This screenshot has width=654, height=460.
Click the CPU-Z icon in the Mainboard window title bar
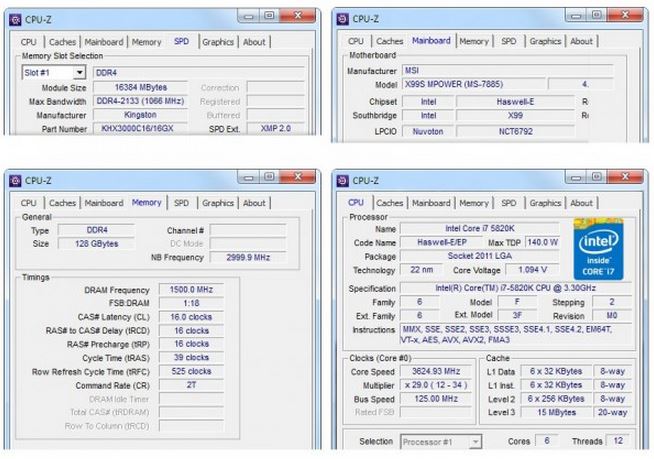tap(341, 17)
